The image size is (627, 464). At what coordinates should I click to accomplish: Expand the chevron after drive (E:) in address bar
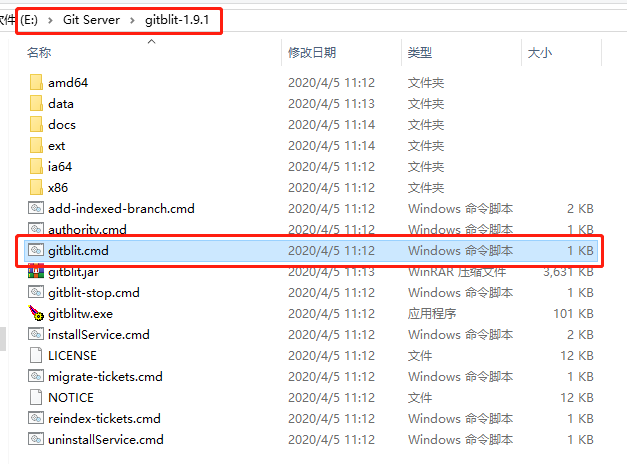click(x=50, y=20)
